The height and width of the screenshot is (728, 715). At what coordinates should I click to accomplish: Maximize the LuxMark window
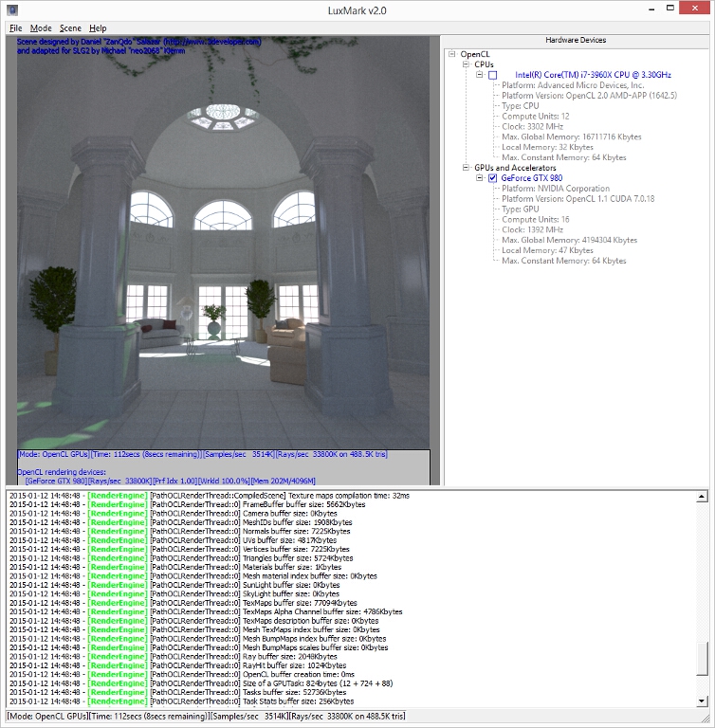653,9
